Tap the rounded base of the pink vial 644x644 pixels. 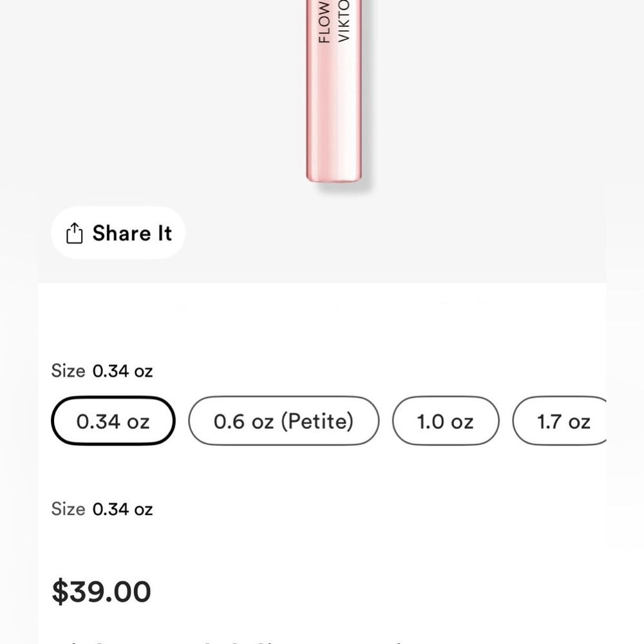pos(334,176)
